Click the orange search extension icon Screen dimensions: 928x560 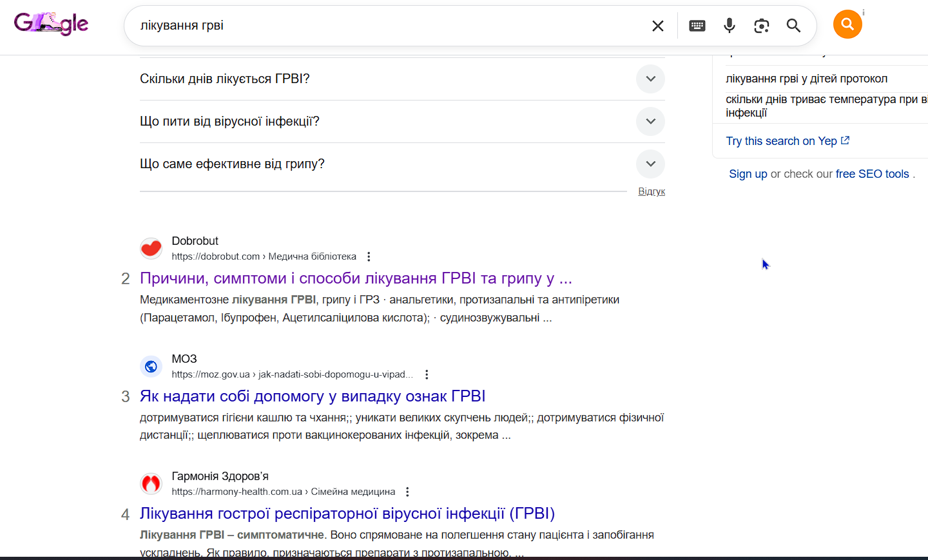[847, 24]
